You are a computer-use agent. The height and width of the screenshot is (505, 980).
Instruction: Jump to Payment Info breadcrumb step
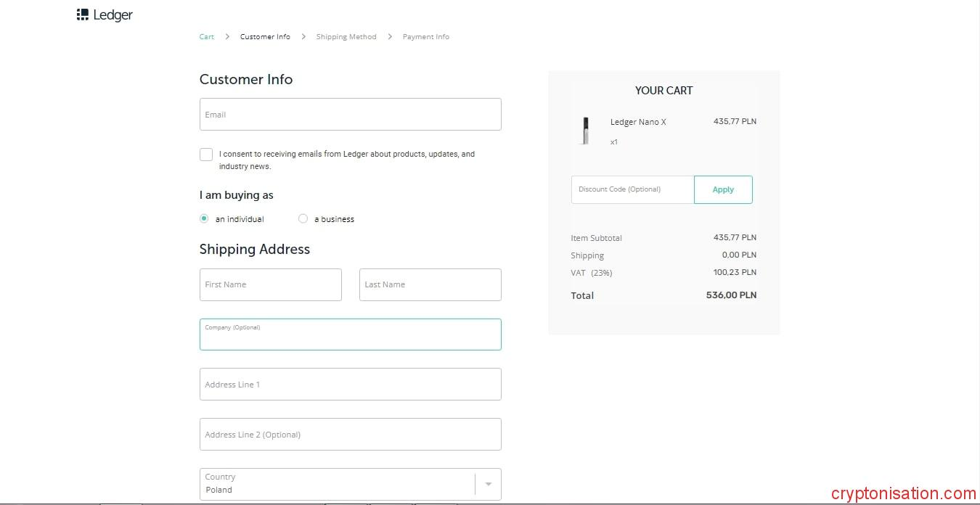tap(426, 37)
